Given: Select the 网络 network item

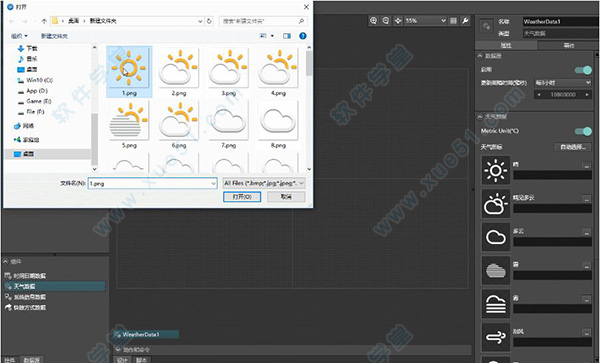Looking at the screenshot, I should point(24,126).
